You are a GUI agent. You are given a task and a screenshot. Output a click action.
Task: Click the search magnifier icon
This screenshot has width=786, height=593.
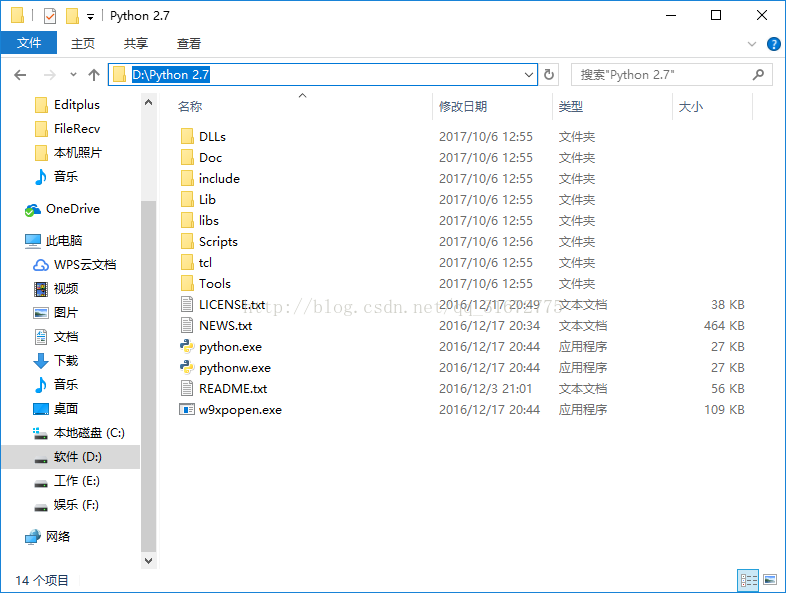pos(759,75)
